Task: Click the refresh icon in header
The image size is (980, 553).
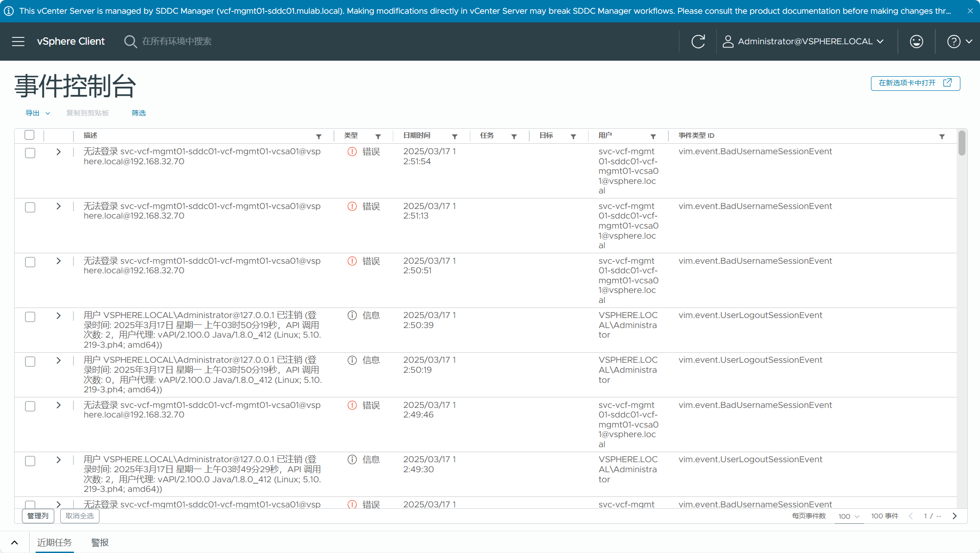Action: point(698,42)
